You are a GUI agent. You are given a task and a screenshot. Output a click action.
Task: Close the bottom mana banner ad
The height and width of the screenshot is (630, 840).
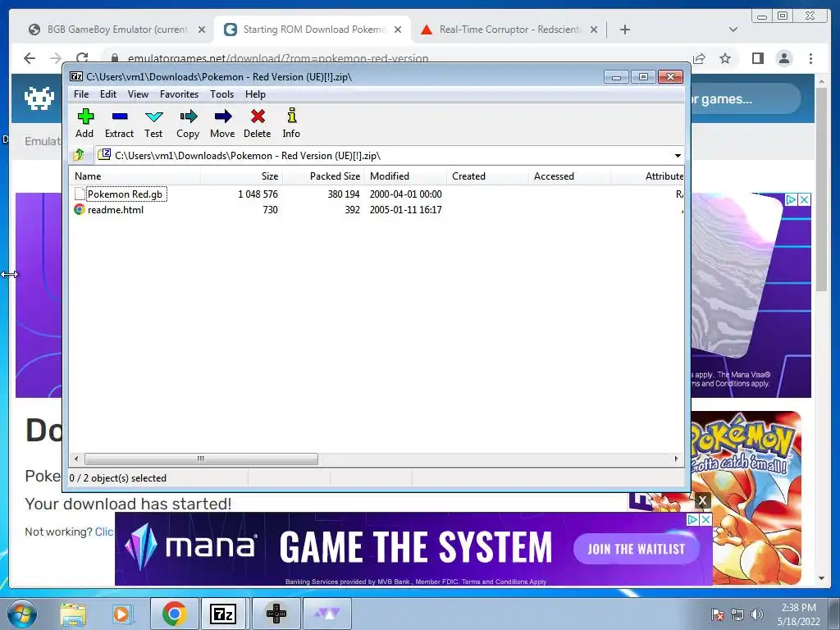click(706, 519)
